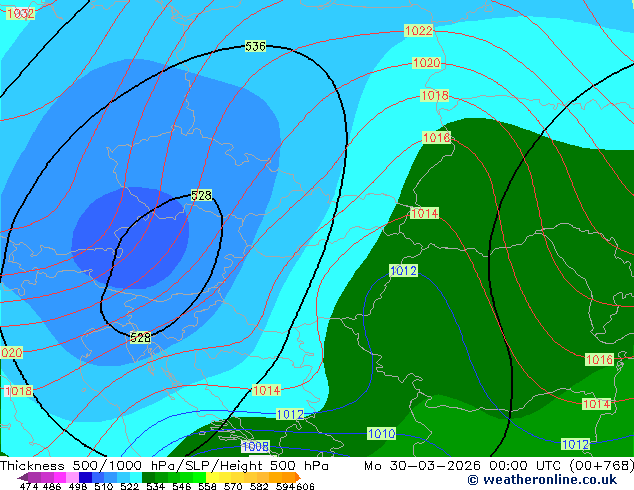Screen dimensions: 634x490
Task: Click the 1032 isobar label
Action: 20,14
